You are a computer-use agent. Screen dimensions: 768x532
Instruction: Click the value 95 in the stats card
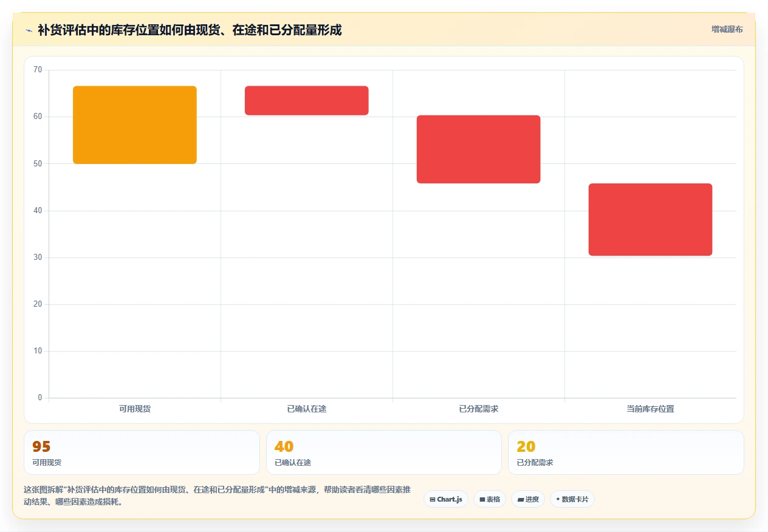click(x=41, y=447)
